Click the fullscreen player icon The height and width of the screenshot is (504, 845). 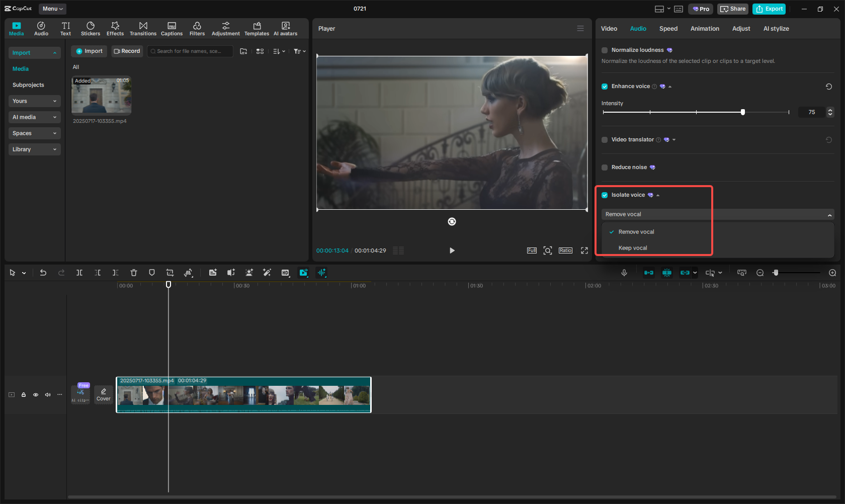coord(584,250)
